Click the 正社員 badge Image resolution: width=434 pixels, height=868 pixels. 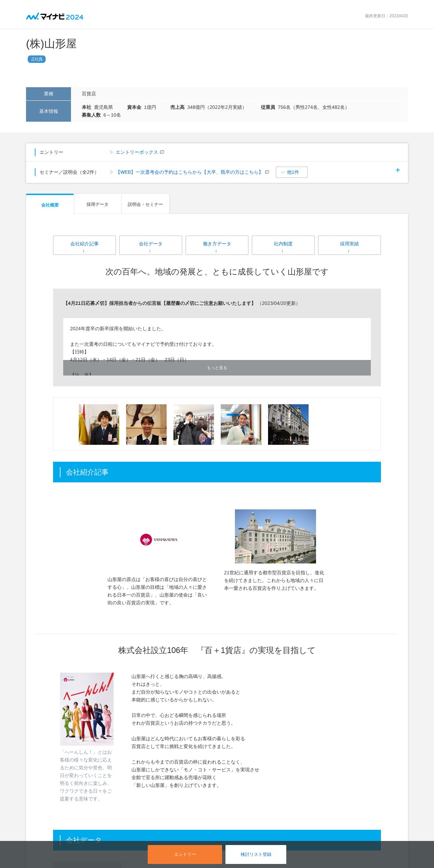click(37, 59)
